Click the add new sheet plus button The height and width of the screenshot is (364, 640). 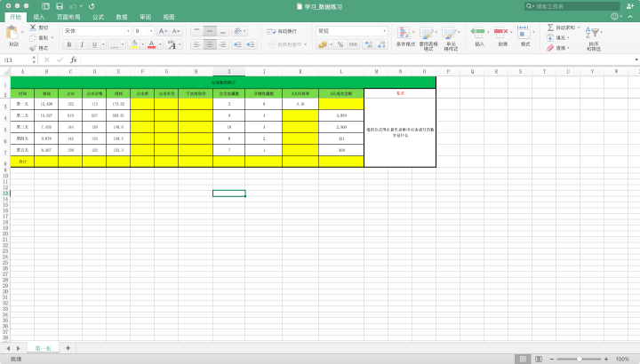click(x=68, y=348)
